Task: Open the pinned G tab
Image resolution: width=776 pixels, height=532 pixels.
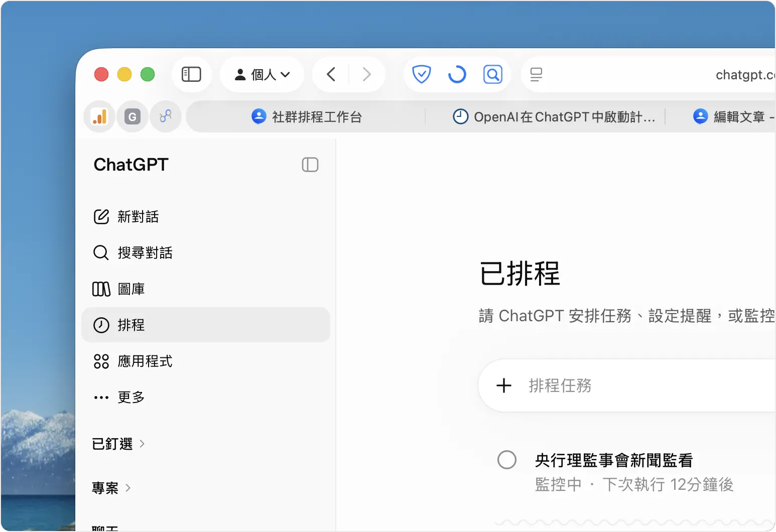Action: (x=132, y=116)
